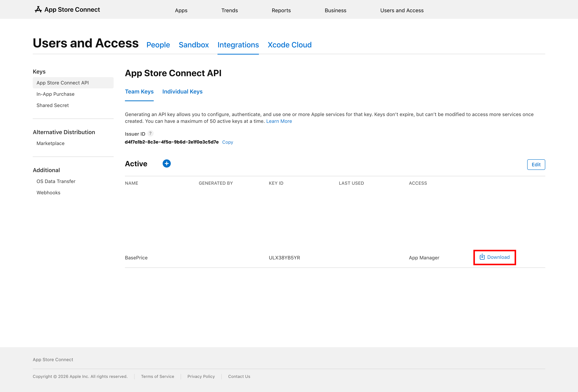Screen dimensions: 578x392
Task: Click the KEY ID column header
Action: pos(276,183)
